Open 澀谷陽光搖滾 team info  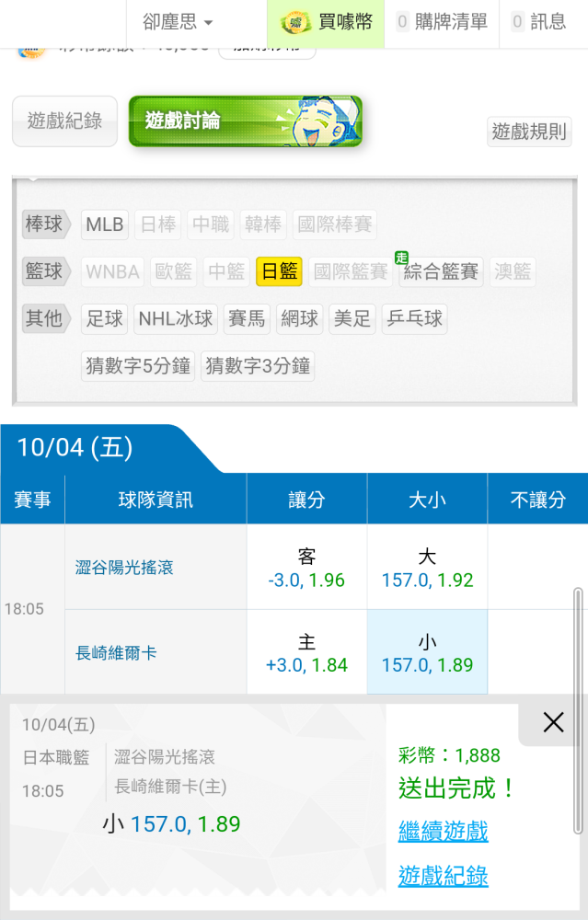(x=124, y=568)
